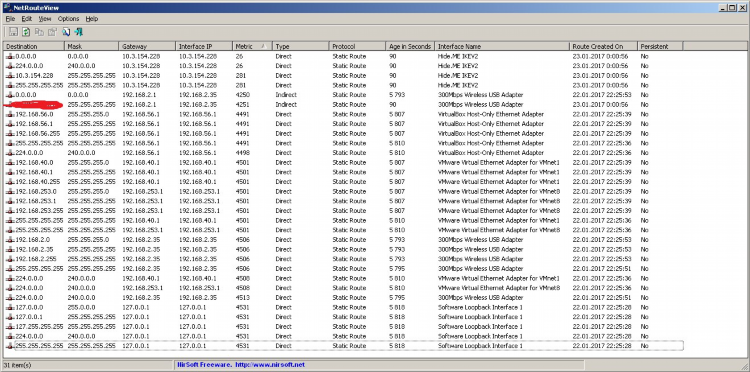Image resolution: width=750 pixels, height=372 pixels.
Task: Open the Options menu
Action: click(68, 19)
